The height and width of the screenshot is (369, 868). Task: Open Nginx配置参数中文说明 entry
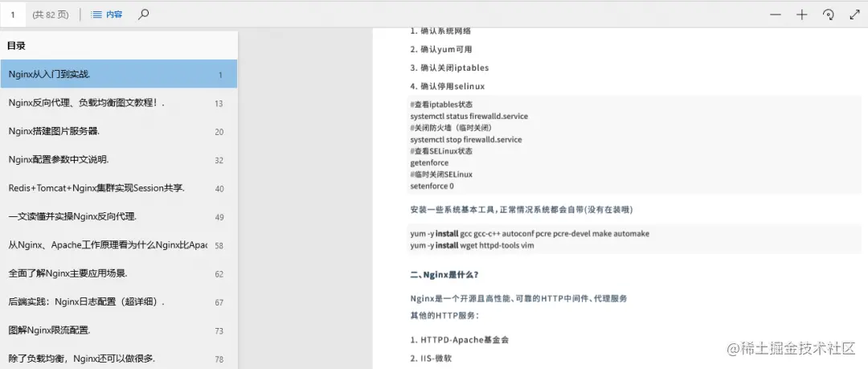click(x=118, y=159)
